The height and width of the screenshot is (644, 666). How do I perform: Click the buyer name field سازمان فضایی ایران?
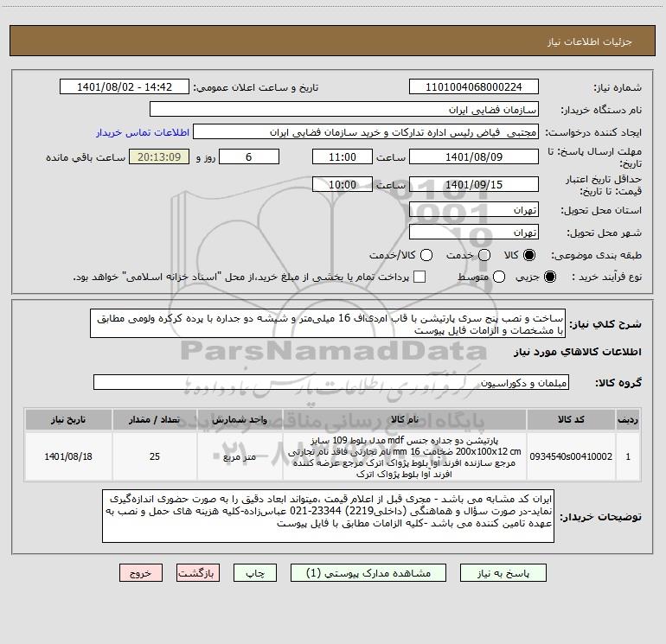(344, 110)
